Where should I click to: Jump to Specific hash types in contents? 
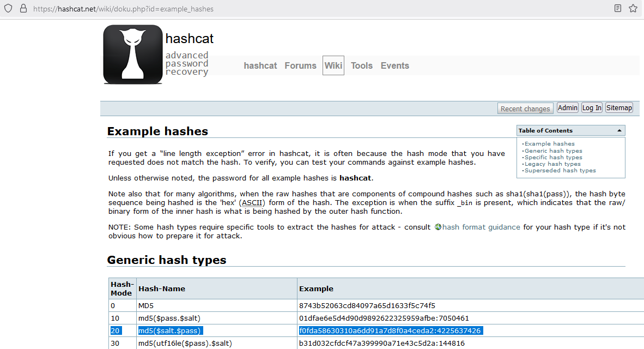point(553,158)
